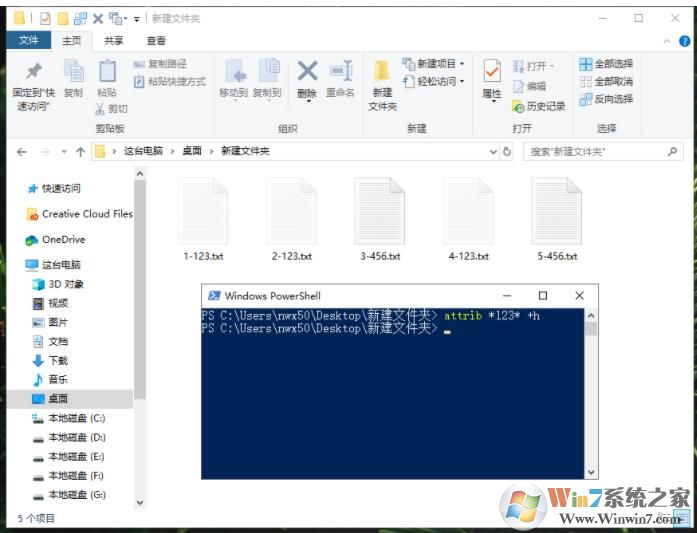Switch to the Share ribbon tab
The width and height of the screenshot is (697, 533).
(114, 40)
